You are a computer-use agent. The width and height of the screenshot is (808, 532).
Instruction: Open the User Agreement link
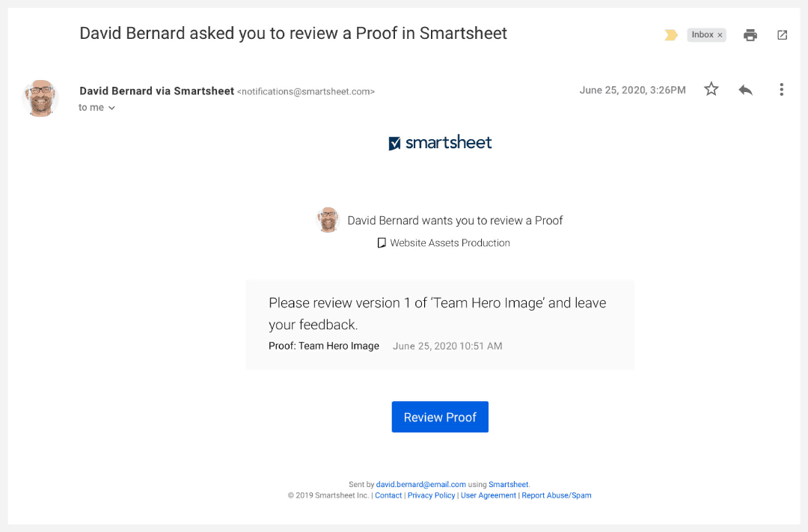pos(488,495)
